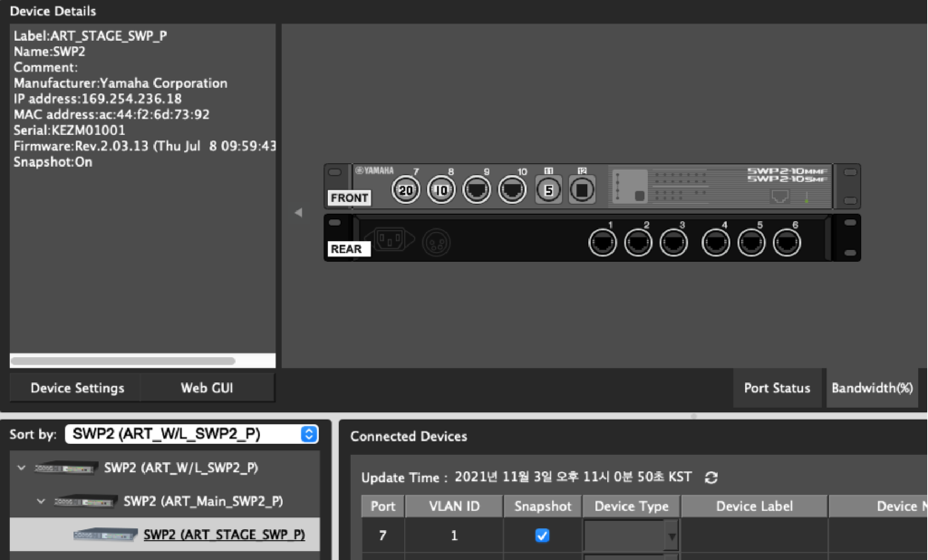
Task: Uncheck Snapshot checkbox for port 7
Action: (542, 536)
